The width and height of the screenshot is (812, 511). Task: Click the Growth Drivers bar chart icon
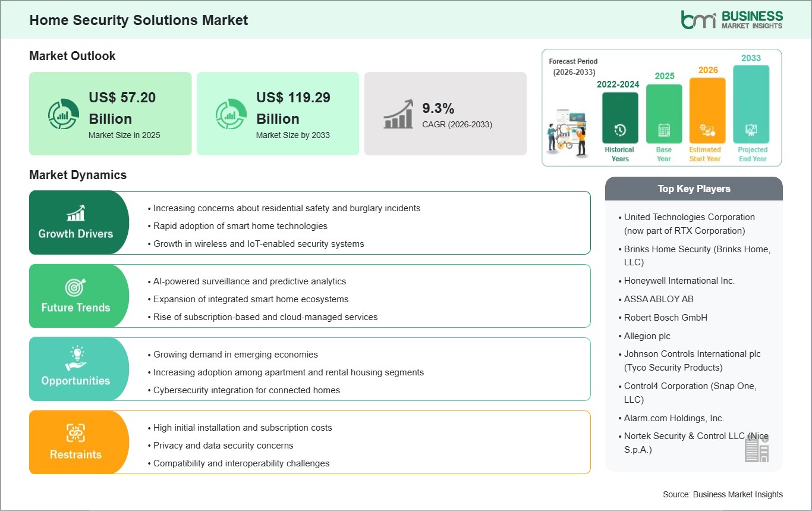[75, 212]
